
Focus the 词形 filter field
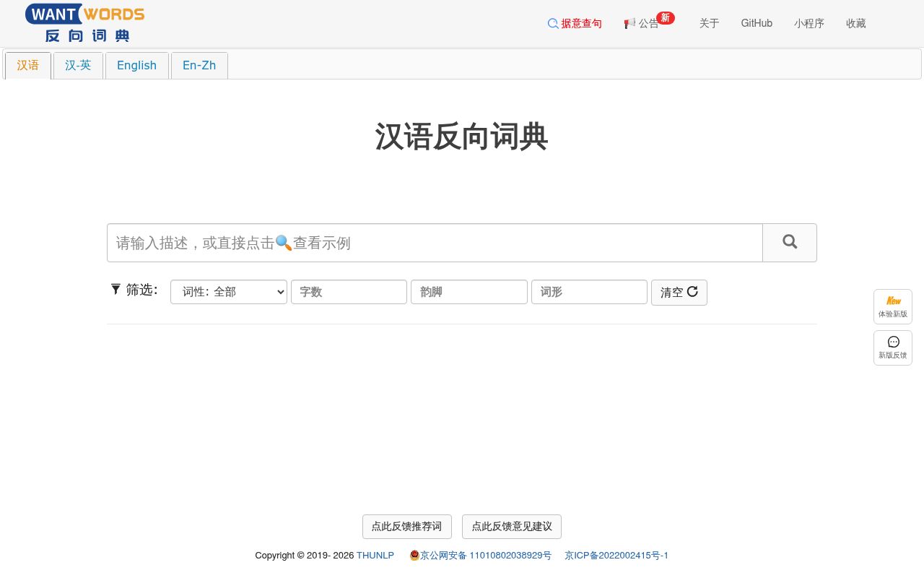tap(589, 292)
